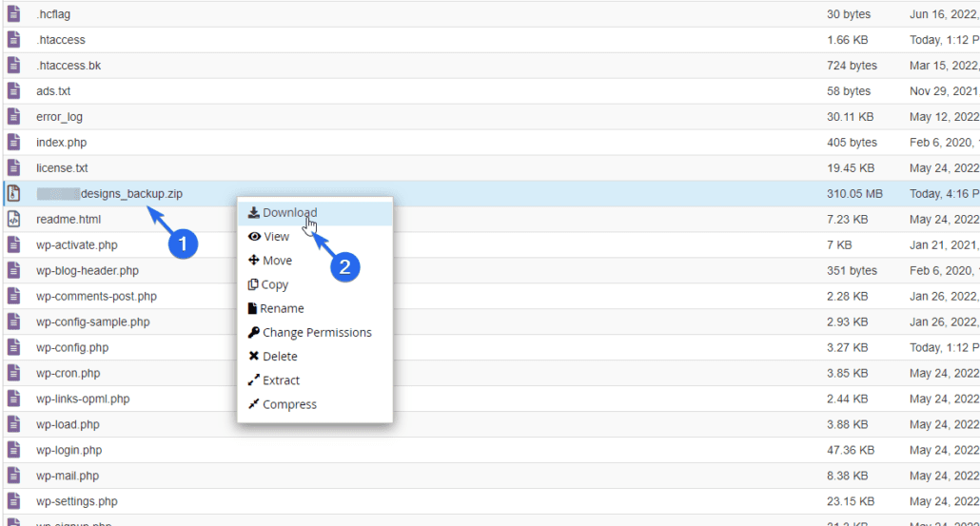Select the wp-config.php file name

click(72, 347)
